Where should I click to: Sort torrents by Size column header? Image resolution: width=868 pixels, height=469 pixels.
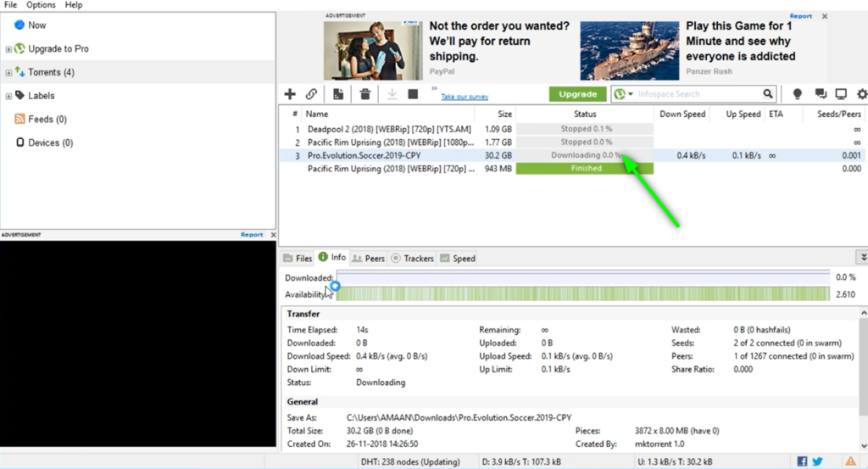[x=495, y=114]
